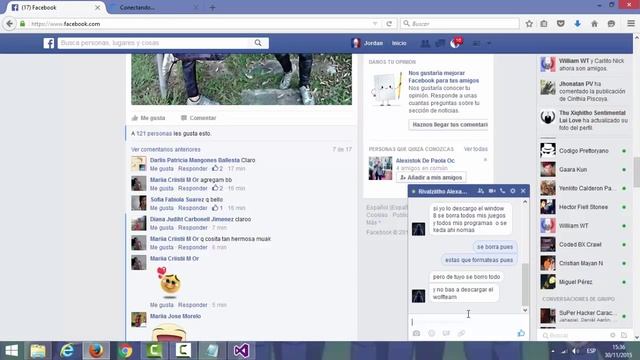The height and width of the screenshot is (360, 640).
Task: Open Alexistok De Paola Oc profile link
Action: 425,161
